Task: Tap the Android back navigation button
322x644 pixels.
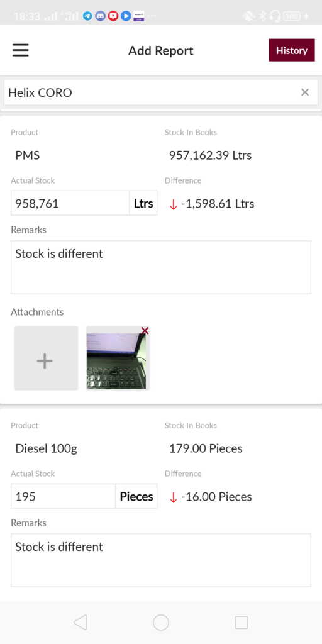Action: pyautogui.click(x=80, y=623)
